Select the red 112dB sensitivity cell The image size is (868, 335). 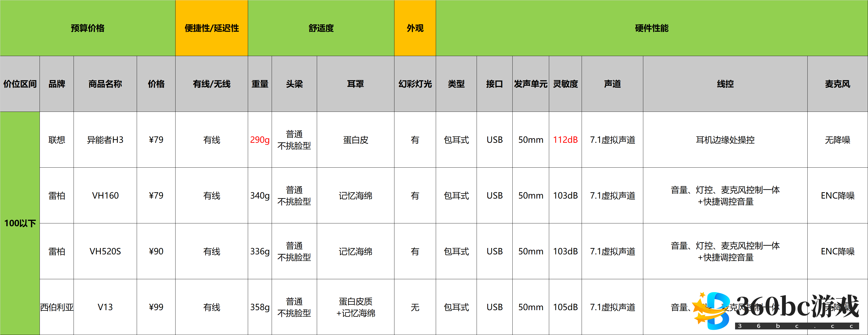[x=565, y=139]
